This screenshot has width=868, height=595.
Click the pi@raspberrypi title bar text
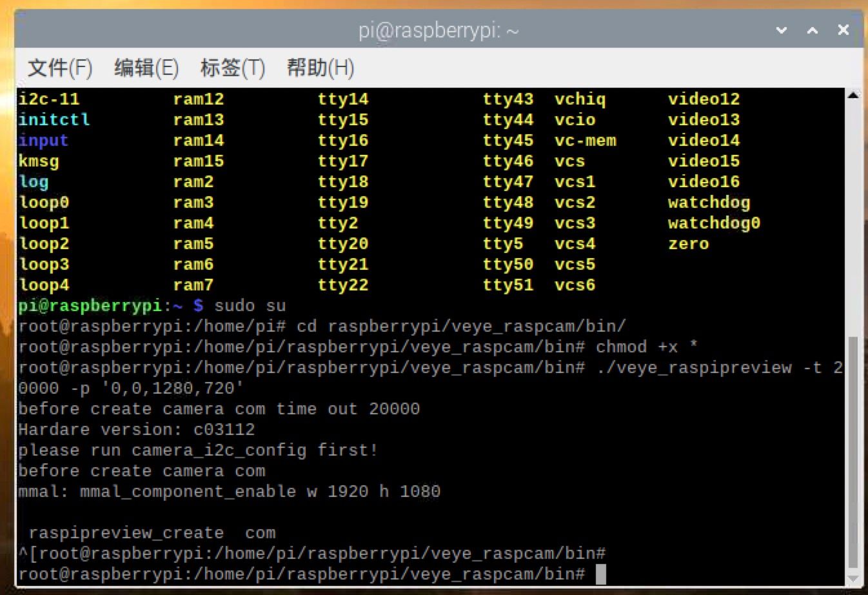[439, 30]
